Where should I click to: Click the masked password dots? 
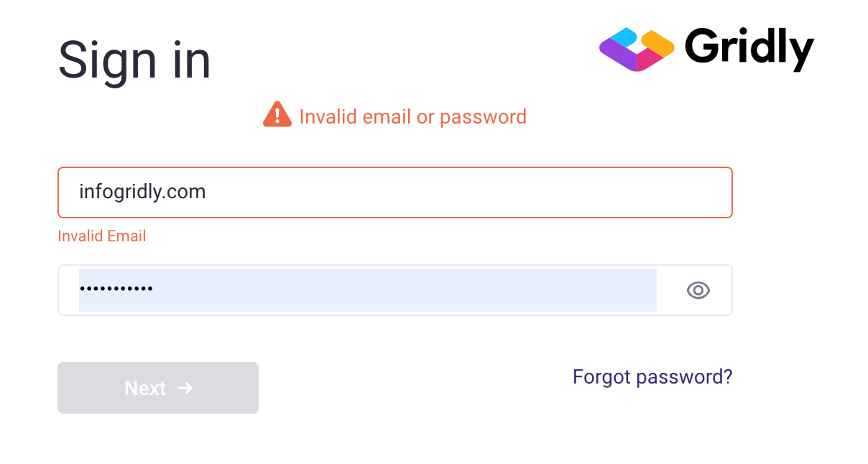pyautogui.click(x=116, y=289)
